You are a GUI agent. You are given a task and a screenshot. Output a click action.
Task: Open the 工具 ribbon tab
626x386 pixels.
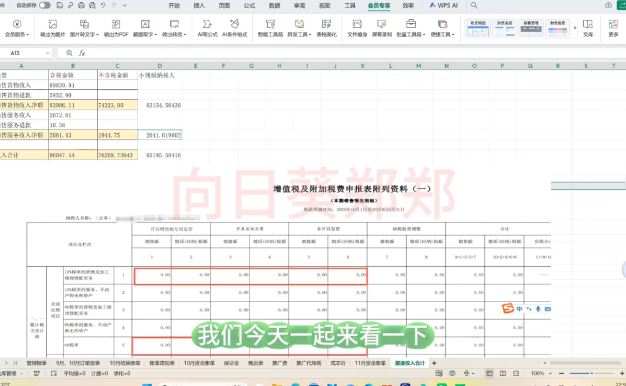[x=350, y=5]
